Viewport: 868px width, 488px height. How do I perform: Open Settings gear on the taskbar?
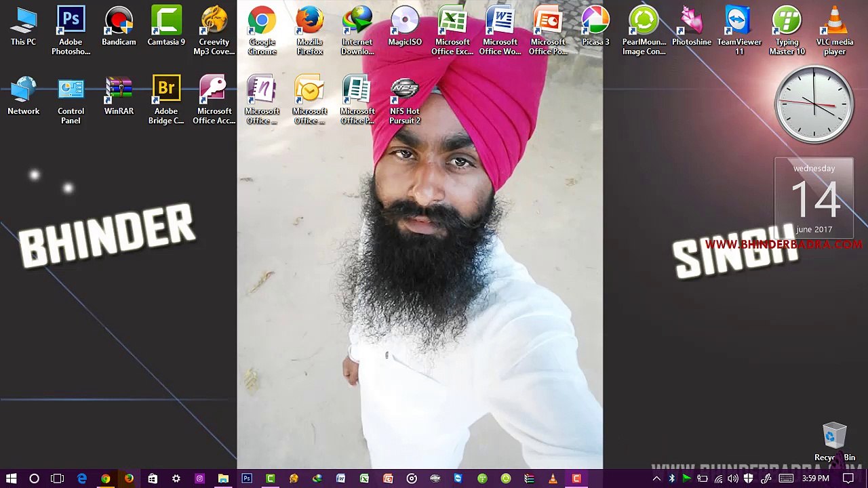tap(176, 479)
